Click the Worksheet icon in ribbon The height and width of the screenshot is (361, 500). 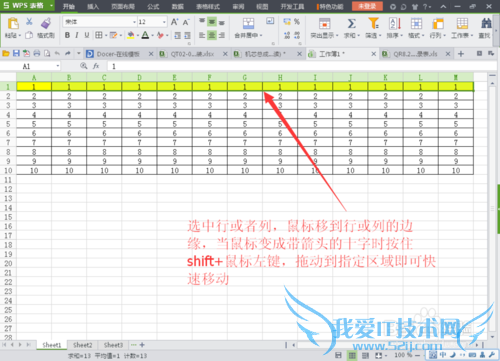462,24
